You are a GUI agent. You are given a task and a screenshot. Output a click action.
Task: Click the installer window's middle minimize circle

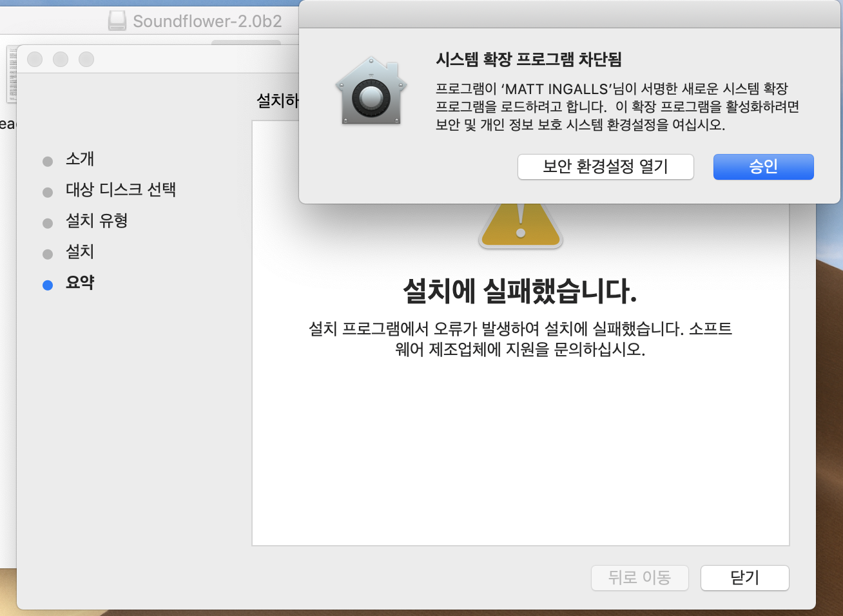pyautogui.click(x=61, y=59)
